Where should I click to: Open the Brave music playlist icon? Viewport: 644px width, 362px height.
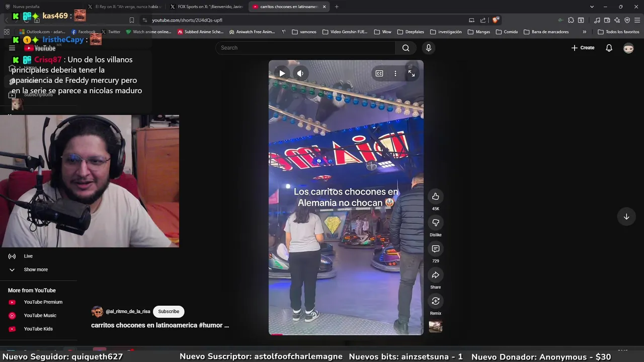pos(597,20)
